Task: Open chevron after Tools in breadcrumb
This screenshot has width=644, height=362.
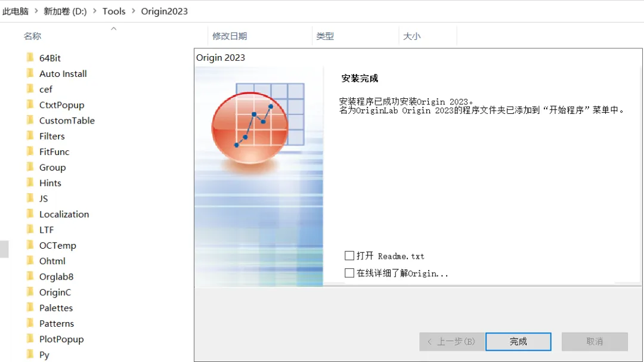Action: 133,11
